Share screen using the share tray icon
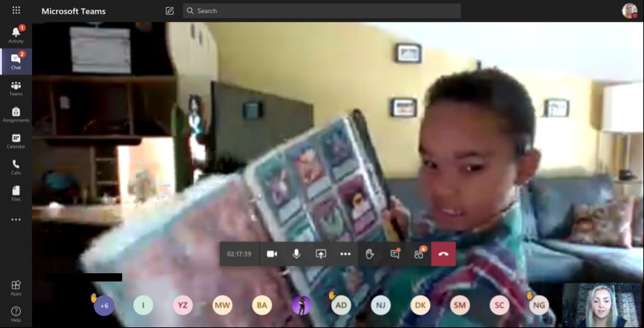The image size is (644, 328). (321, 254)
